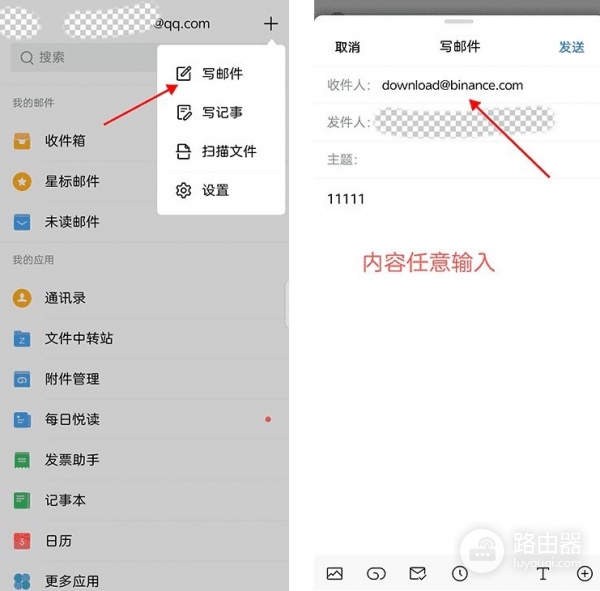The image size is (600, 591).
Task: Tap the sheet drag handle above 写邮件
Action: [458, 21]
